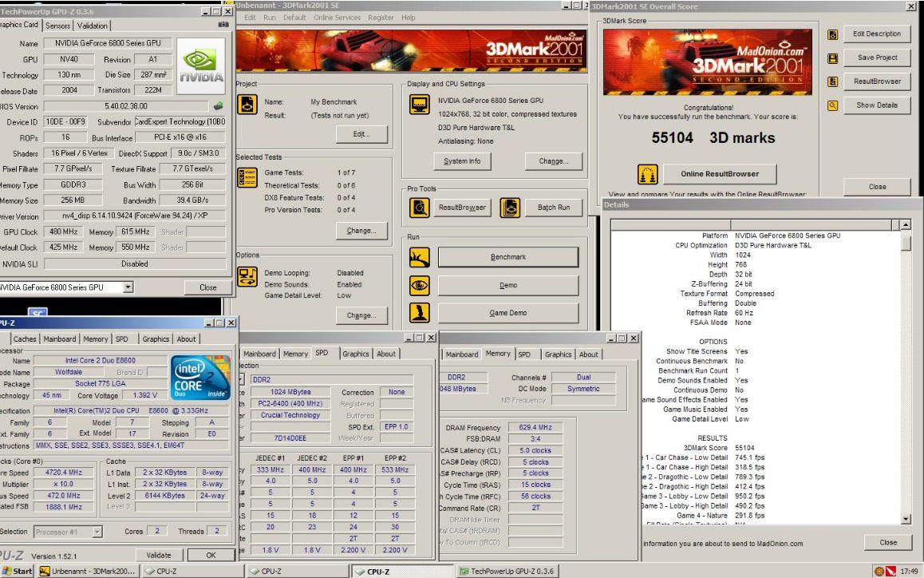Open the Windows Start button
This screenshot has width=924, height=578.
18,571
